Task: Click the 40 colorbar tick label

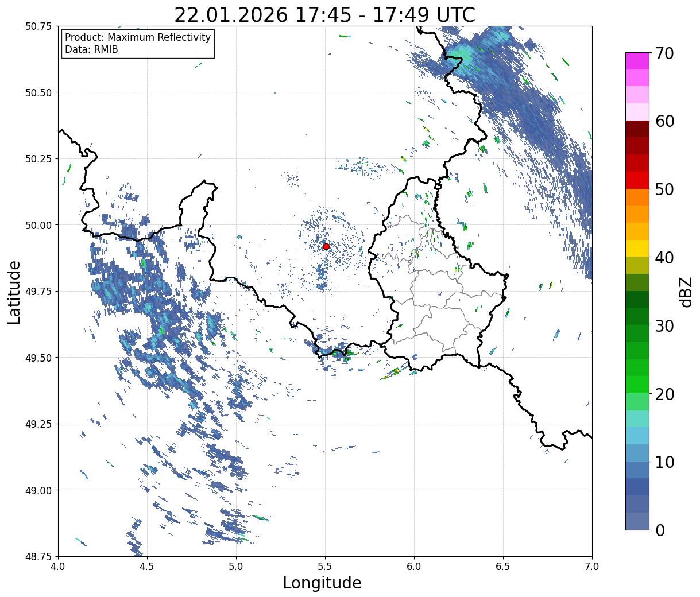Action: [x=664, y=257]
